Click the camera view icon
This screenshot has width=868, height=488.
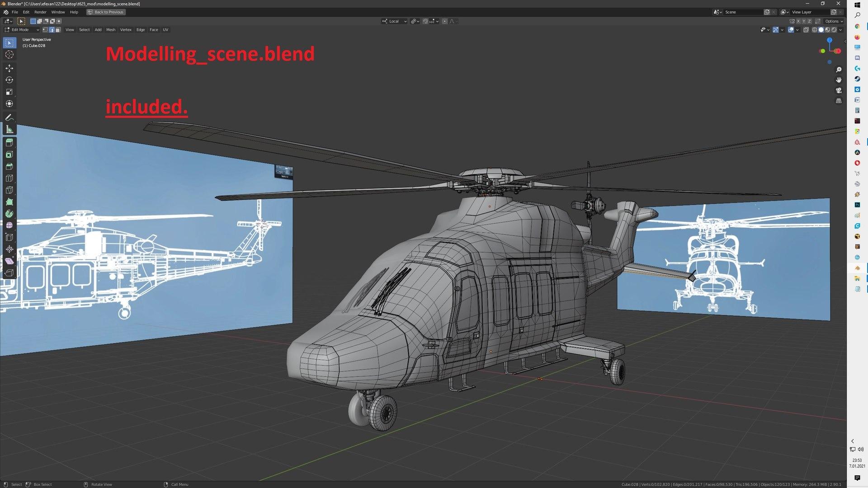pyautogui.click(x=839, y=90)
